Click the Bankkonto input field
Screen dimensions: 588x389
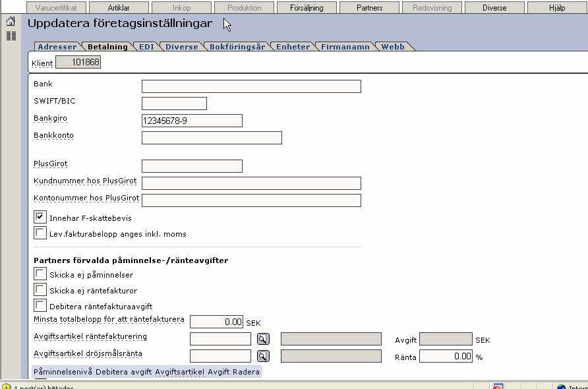[212, 138]
